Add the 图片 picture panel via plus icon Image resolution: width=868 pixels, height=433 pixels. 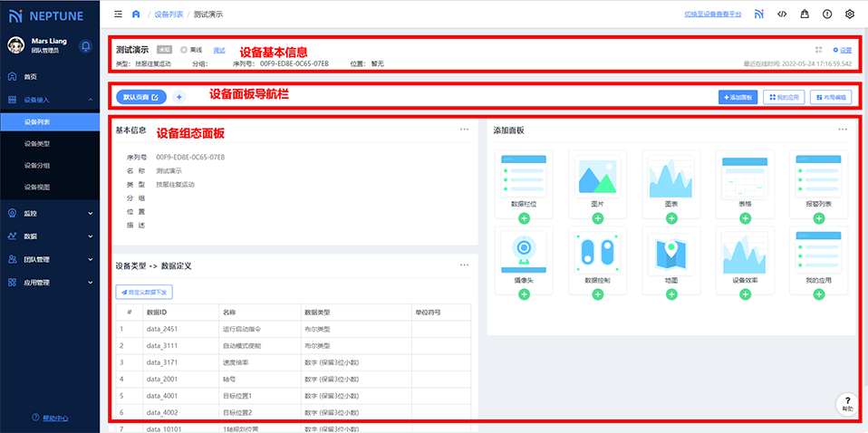tap(597, 220)
